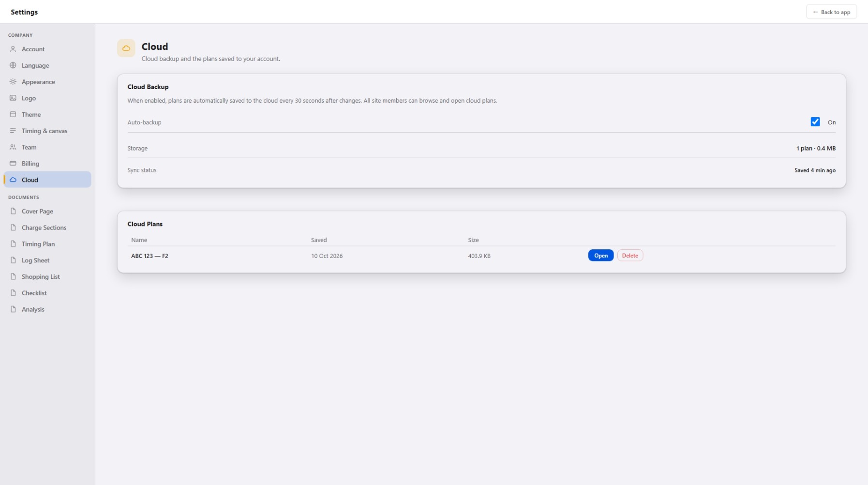Go to Language settings
This screenshot has height=485, width=868.
pos(47,65)
